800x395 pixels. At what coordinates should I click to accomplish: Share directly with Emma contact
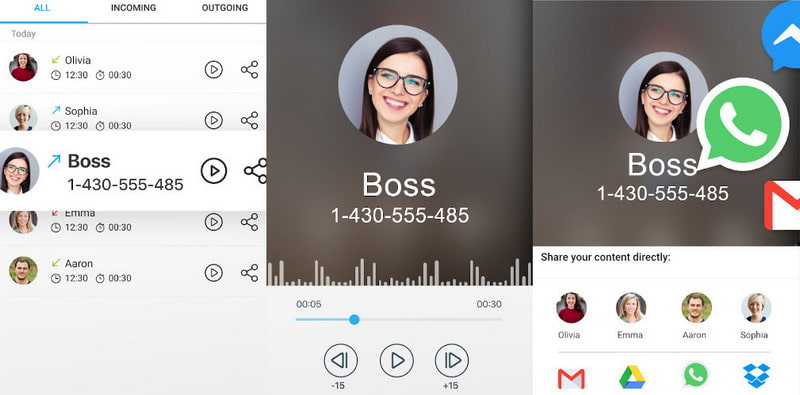point(631,308)
